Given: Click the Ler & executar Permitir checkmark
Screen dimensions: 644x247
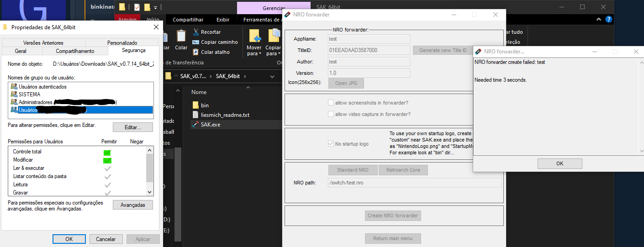Looking at the screenshot, I should tap(107, 168).
